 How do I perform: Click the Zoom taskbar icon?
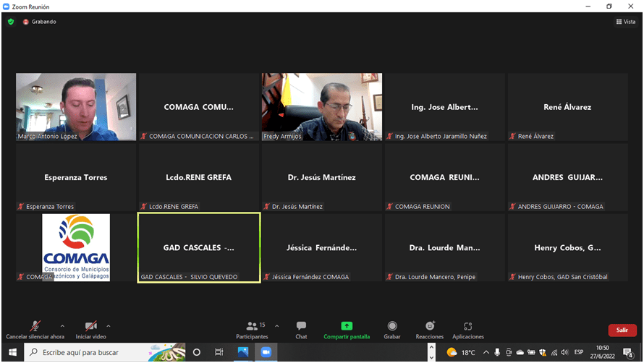pos(266,352)
